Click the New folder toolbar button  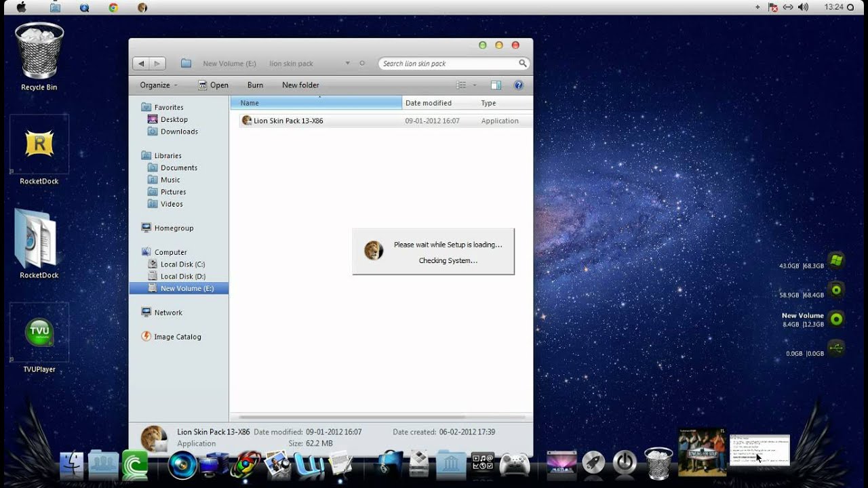300,85
